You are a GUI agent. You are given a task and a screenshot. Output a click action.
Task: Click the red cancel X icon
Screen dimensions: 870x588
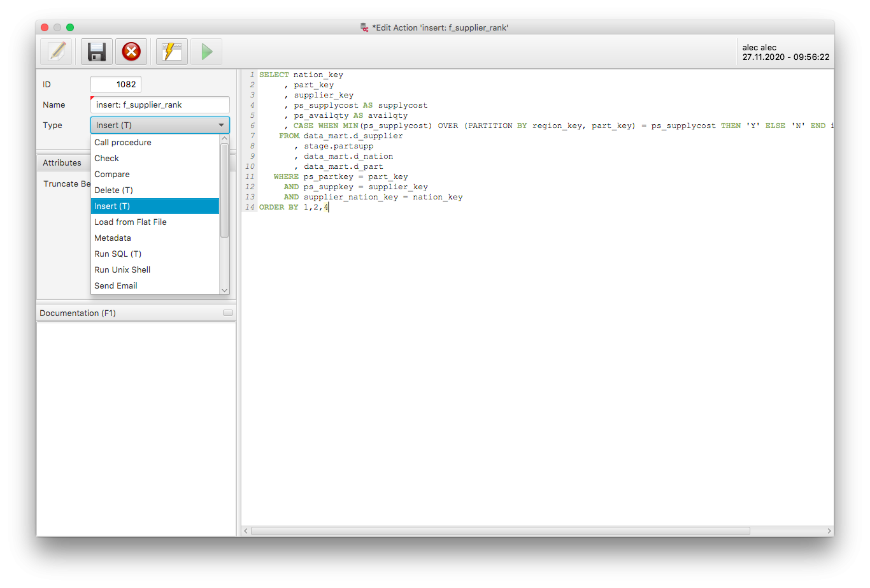coord(131,52)
